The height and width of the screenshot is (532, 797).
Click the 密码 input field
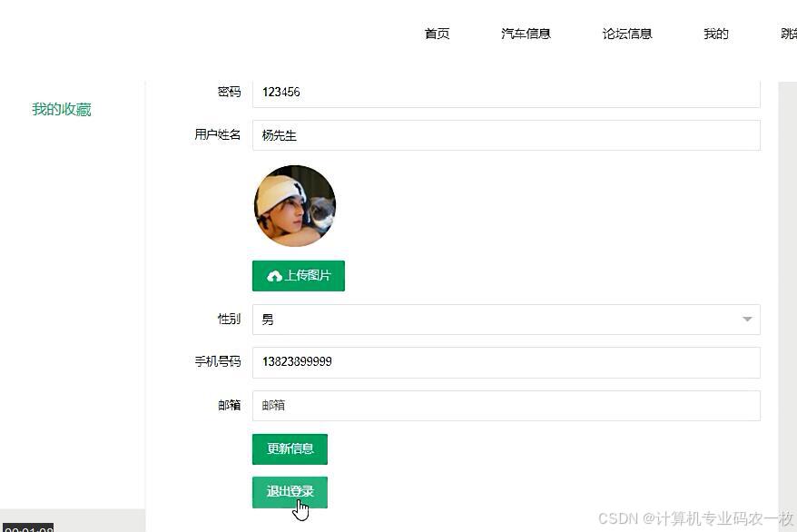(507, 93)
